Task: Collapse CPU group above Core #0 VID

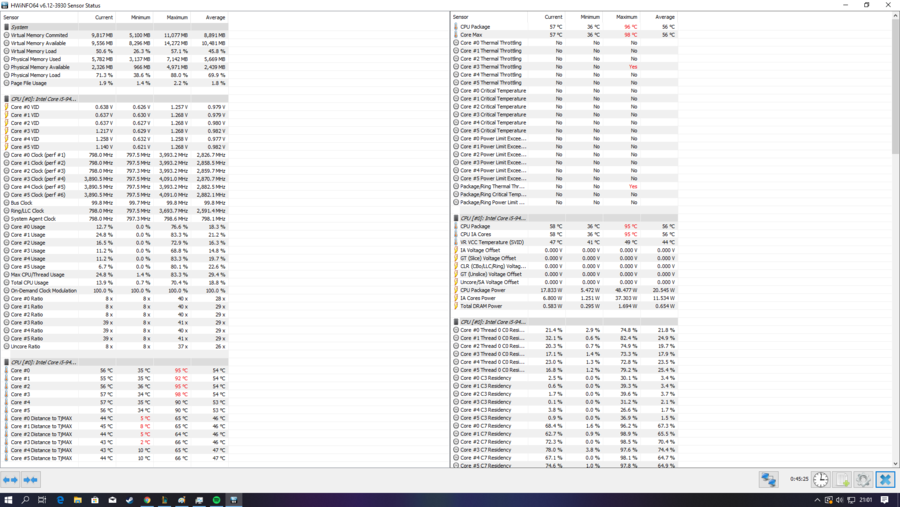Action: pyautogui.click(x=115, y=99)
